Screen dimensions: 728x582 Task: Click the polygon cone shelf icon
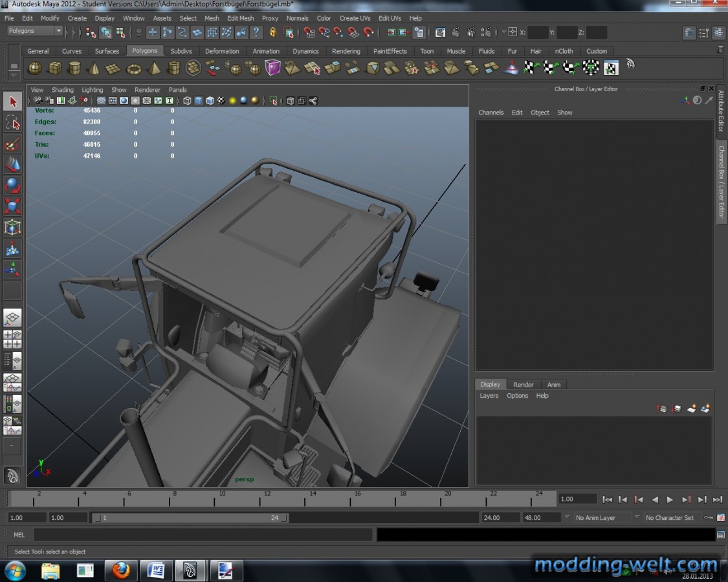pyautogui.click(x=94, y=69)
